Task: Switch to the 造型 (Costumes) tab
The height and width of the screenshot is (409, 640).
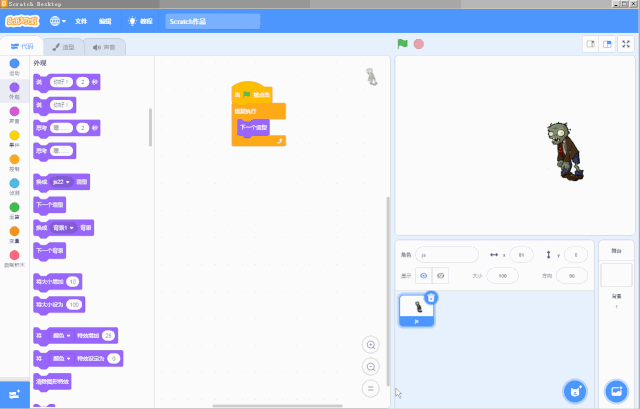Action: tap(63, 47)
